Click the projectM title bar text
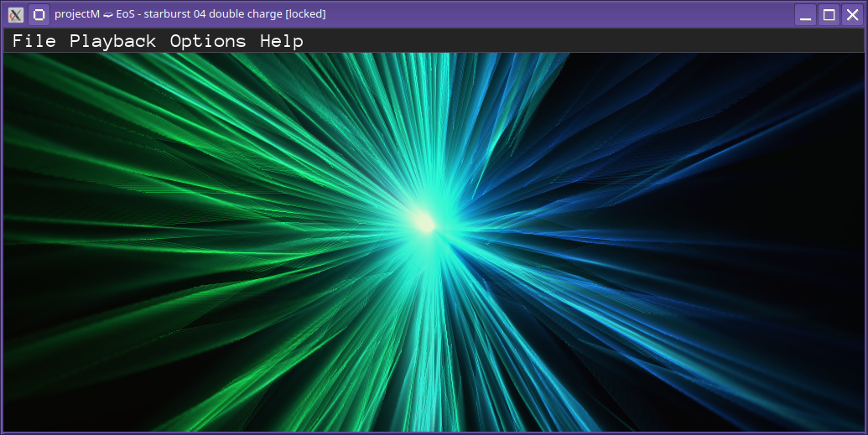The image size is (868, 435). pos(190,14)
